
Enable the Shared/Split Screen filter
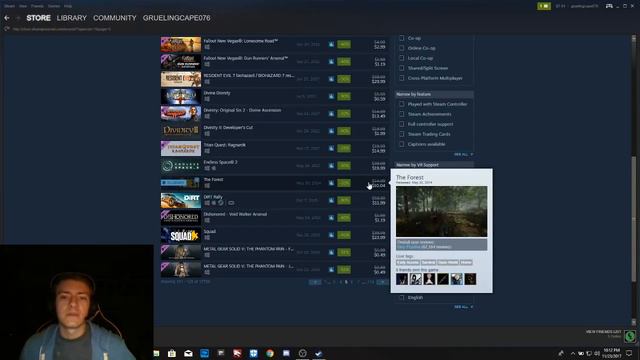point(402,68)
